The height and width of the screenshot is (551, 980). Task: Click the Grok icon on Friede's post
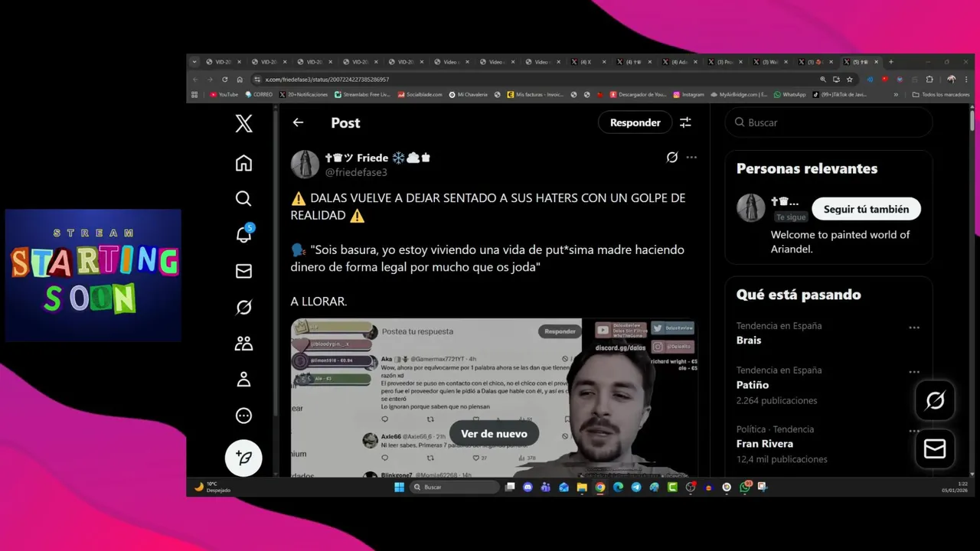coord(671,158)
